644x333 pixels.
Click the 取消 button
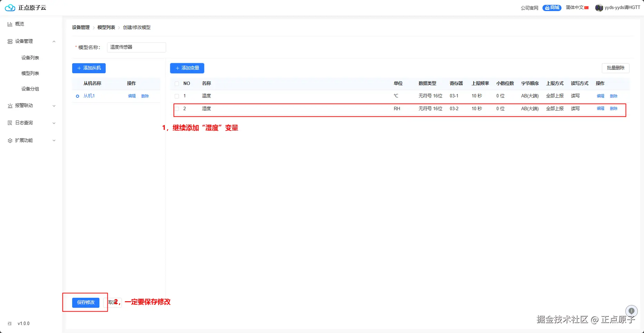click(x=113, y=303)
